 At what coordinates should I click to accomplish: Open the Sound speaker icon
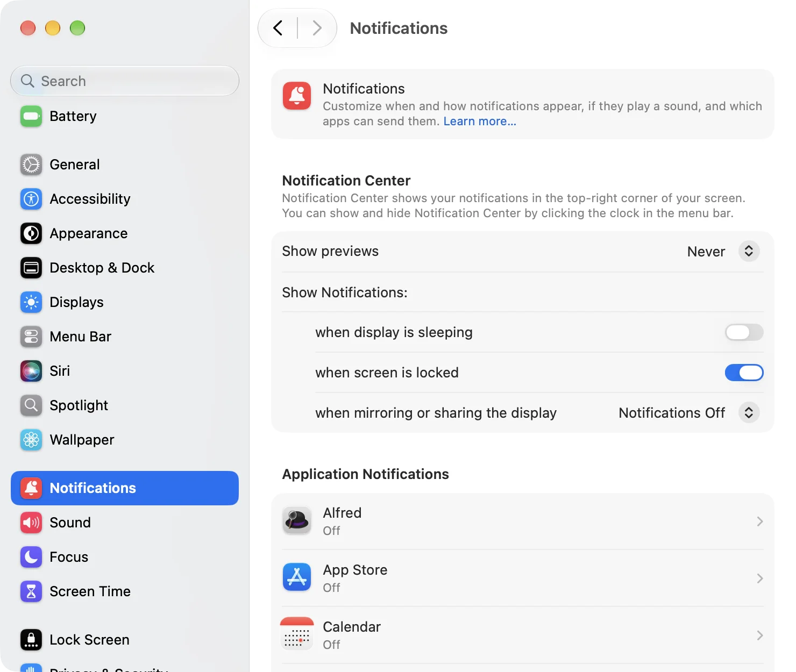tap(31, 523)
